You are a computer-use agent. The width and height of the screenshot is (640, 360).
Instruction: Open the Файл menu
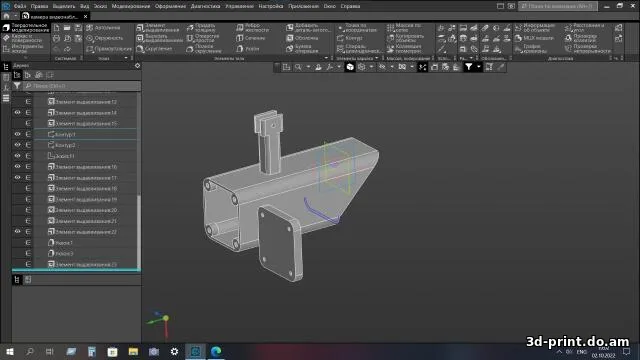(x=20, y=6)
